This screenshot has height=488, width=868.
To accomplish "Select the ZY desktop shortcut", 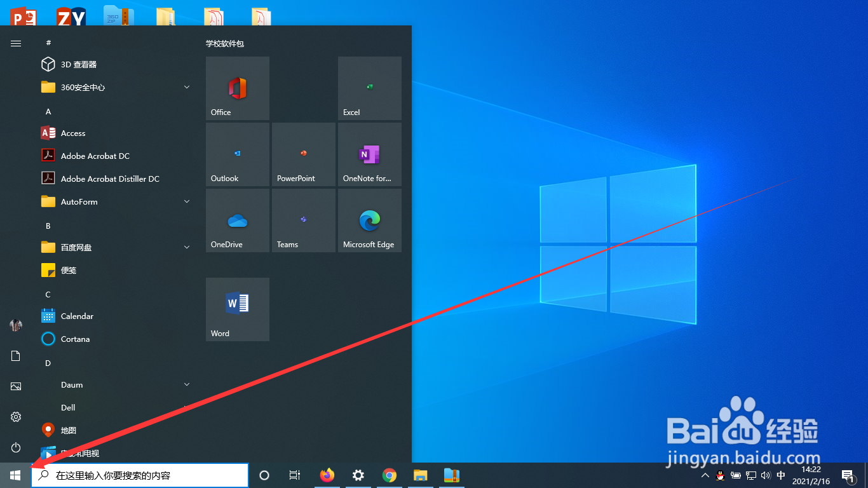I will (x=71, y=16).
